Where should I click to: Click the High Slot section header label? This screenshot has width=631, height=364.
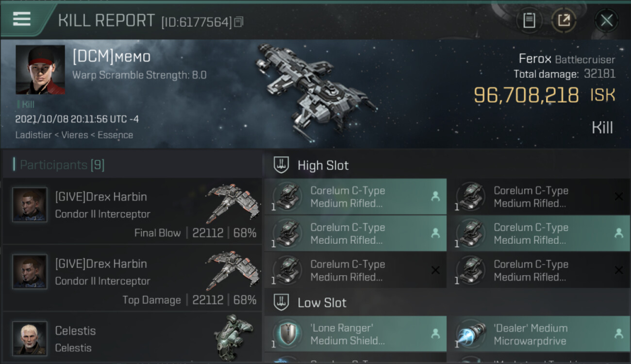coord(323,165)
